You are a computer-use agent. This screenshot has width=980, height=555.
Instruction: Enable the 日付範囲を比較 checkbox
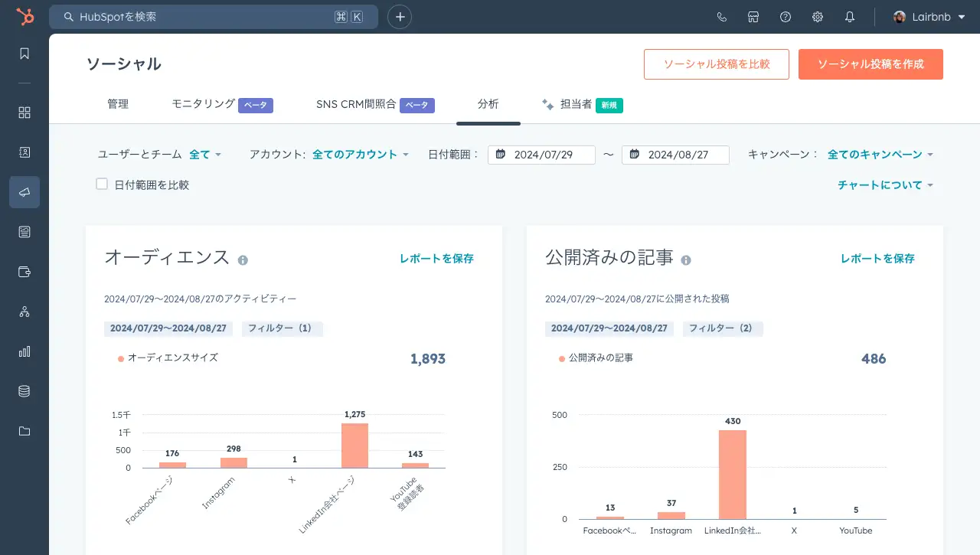102,184
